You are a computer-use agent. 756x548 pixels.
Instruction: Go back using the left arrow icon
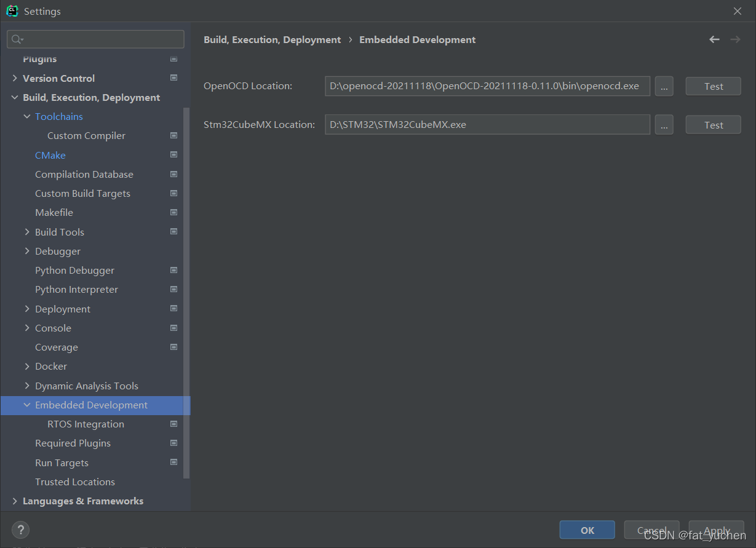[x=714, y=39]
